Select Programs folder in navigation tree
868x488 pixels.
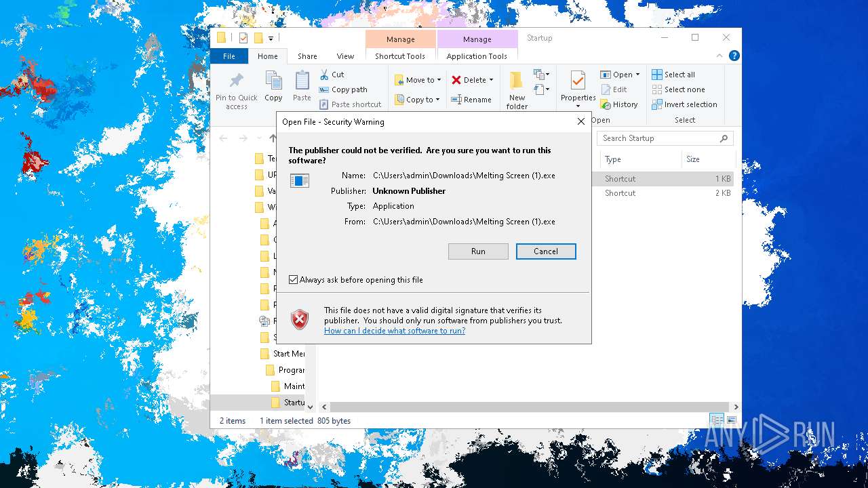pyautogui.click(x=285, y=370)
